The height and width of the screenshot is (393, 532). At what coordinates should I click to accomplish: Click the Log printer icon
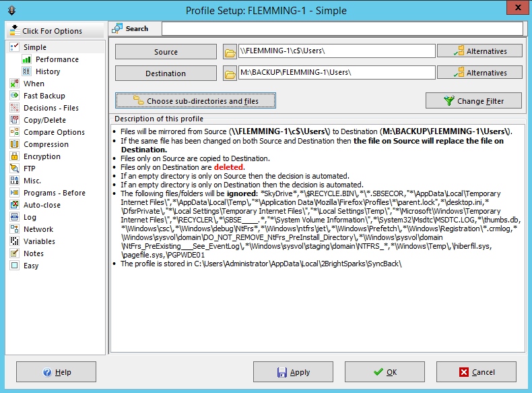[15, 216]
